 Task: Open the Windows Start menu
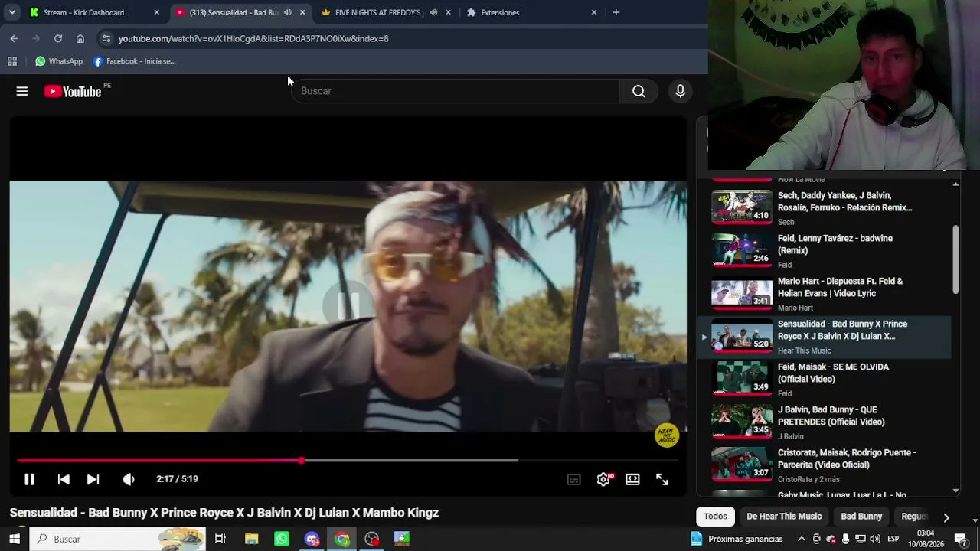coord(15,539)
